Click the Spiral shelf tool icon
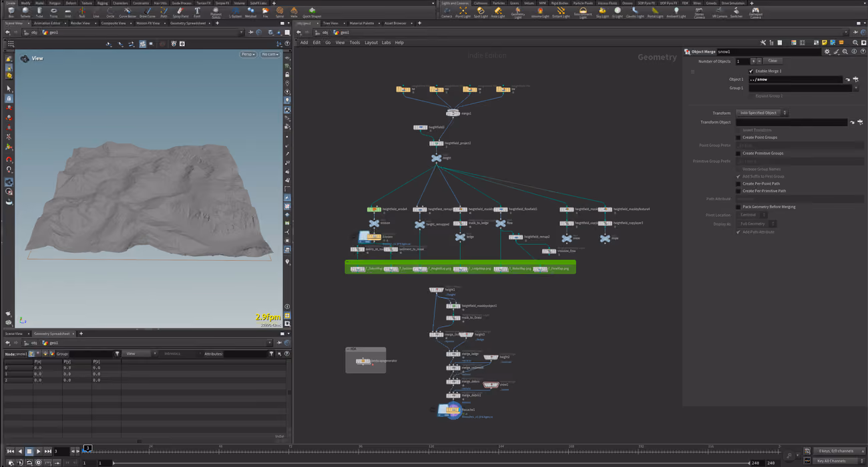The width and height of the screenshot is (868, 467). pos(279,12)
